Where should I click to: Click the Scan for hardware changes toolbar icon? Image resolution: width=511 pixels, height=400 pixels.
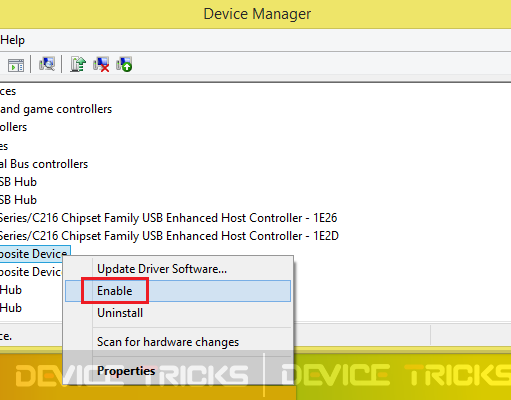point(47,64)
